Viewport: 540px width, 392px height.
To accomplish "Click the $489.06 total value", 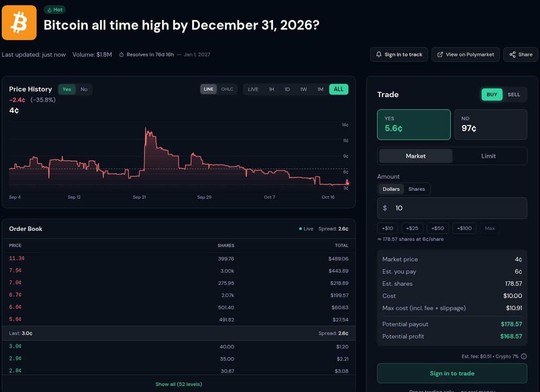I will 338,259.
